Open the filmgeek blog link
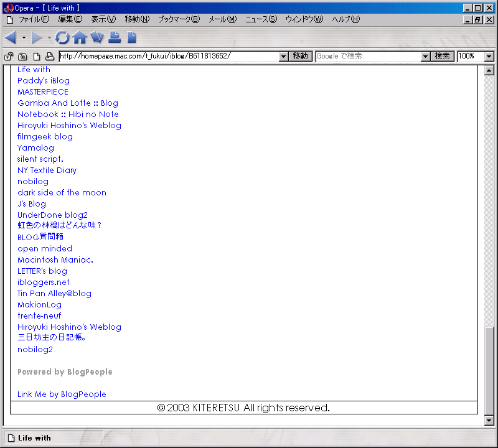498x448 pixels. click(x=45, y=137)
